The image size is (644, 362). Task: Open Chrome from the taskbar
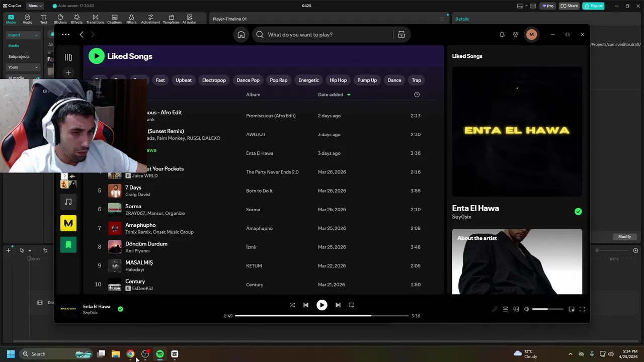[130, 354]
